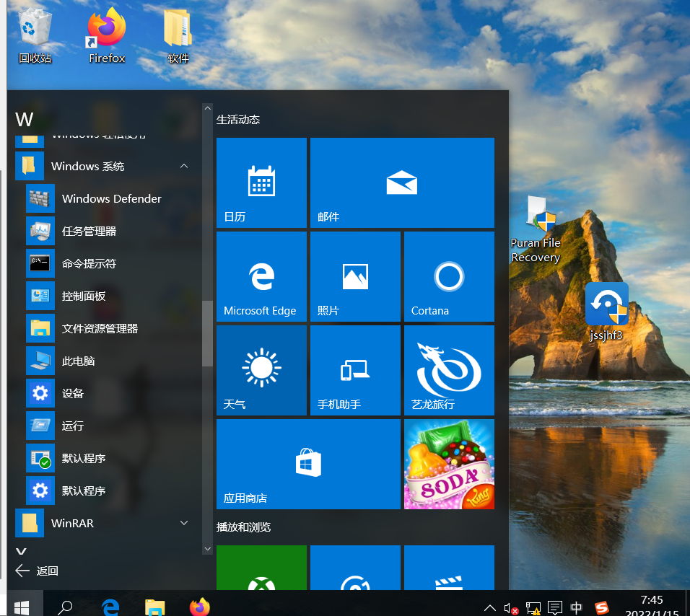The image size is (690, 616).
Task: Open the movies clapperboard tile
Action: tap(449, 568)
